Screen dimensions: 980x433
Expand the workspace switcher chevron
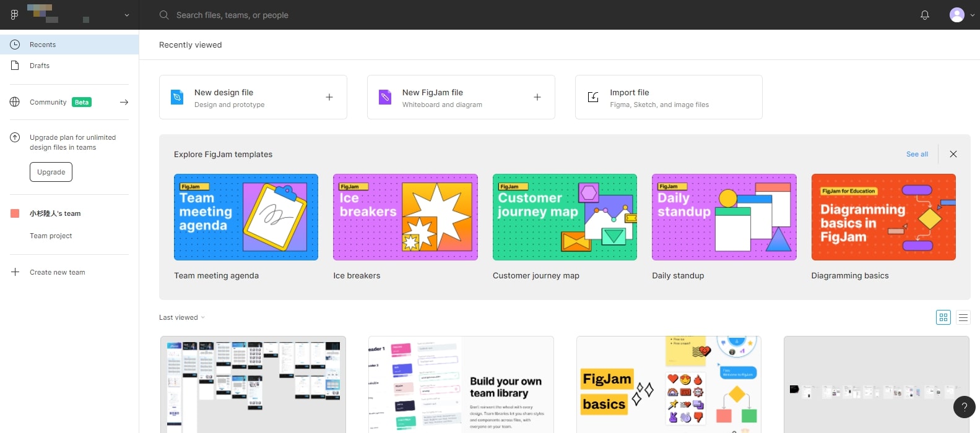[127, 15]
